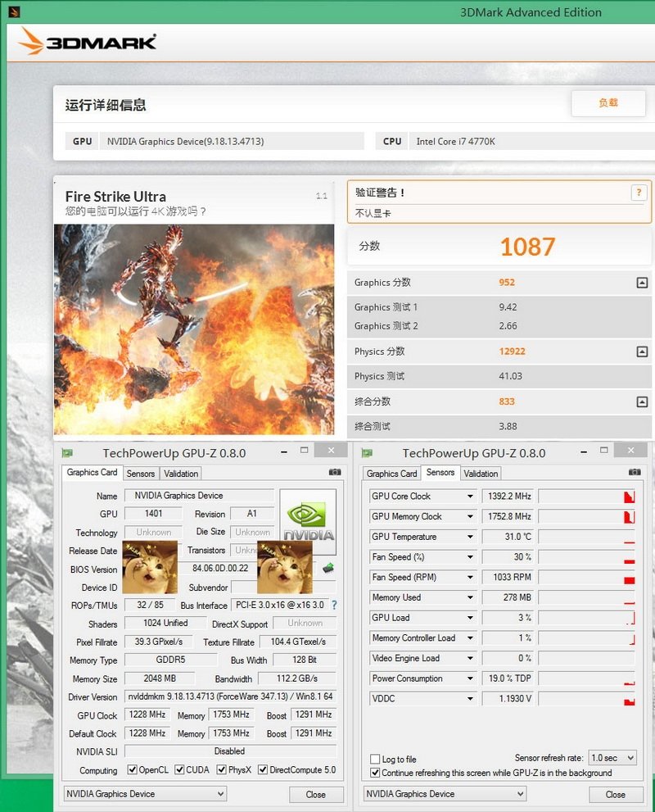Screen dimensions: 655x812
Task: Collapse the Graphics score section
Action: tap(642, 283)
